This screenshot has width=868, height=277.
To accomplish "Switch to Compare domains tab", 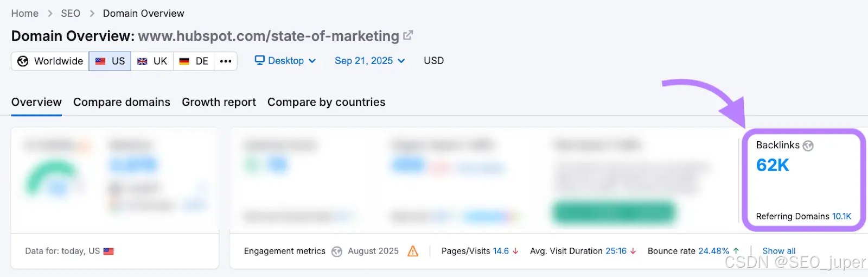I will pyautogui.click(x=122, y=102).
